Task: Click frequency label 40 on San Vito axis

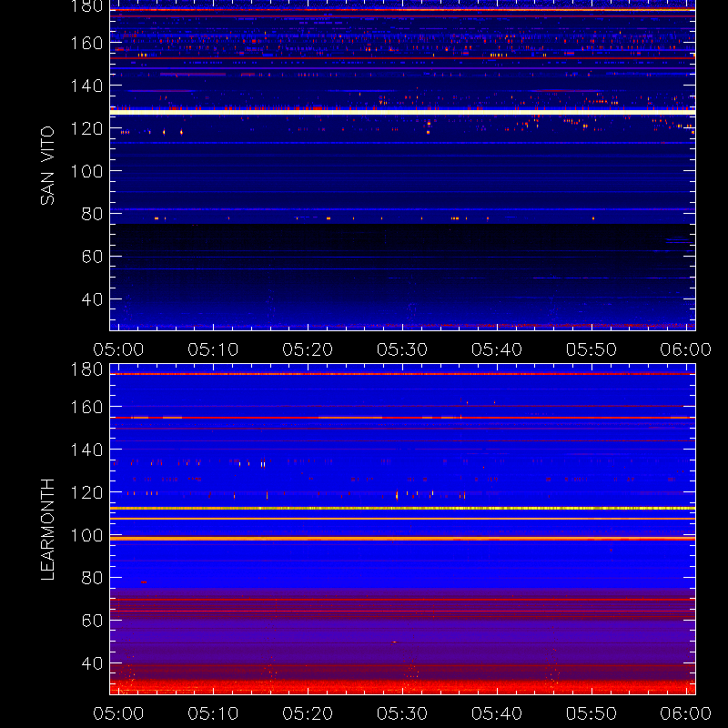Action: (92, 299)
